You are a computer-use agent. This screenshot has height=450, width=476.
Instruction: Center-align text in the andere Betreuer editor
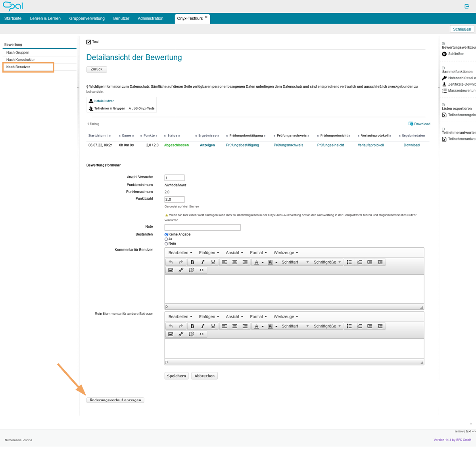click(235, 326)
